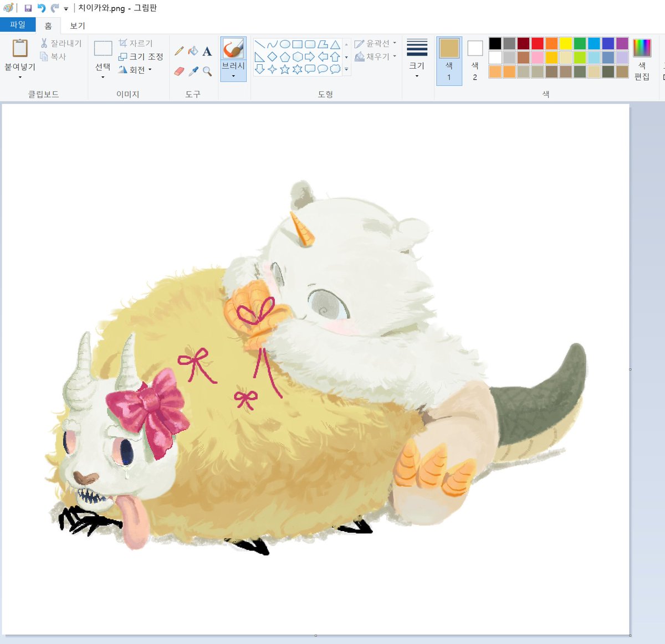Choose the curve shape
The image size is (665, 644).
point(272,44)
